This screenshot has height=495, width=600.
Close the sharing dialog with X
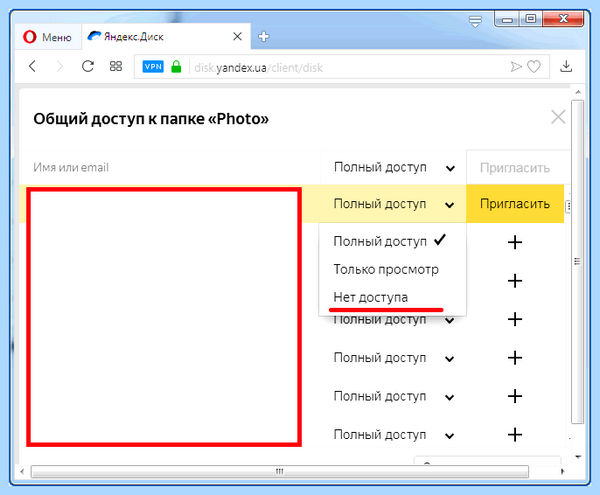tap(558, 117)
